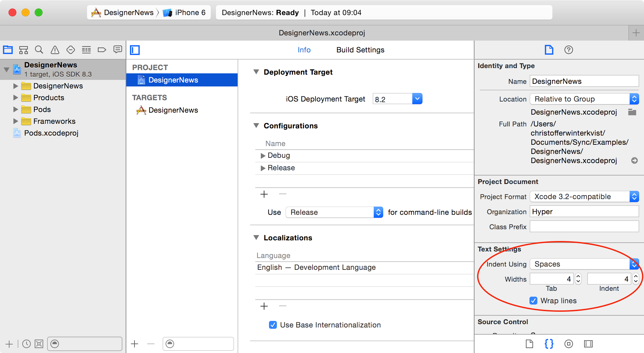Image resolution: width=644 pixels, height=353 pixels.
Task: Select DesignerNews scheme in toolbar
Action: pos(122,12)
